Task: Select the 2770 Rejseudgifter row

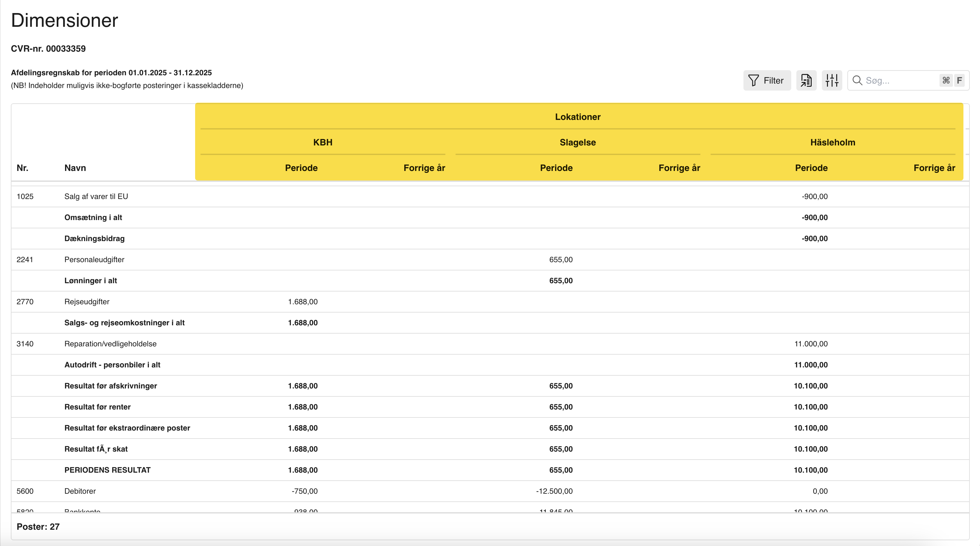Action: tap(87, 302)
